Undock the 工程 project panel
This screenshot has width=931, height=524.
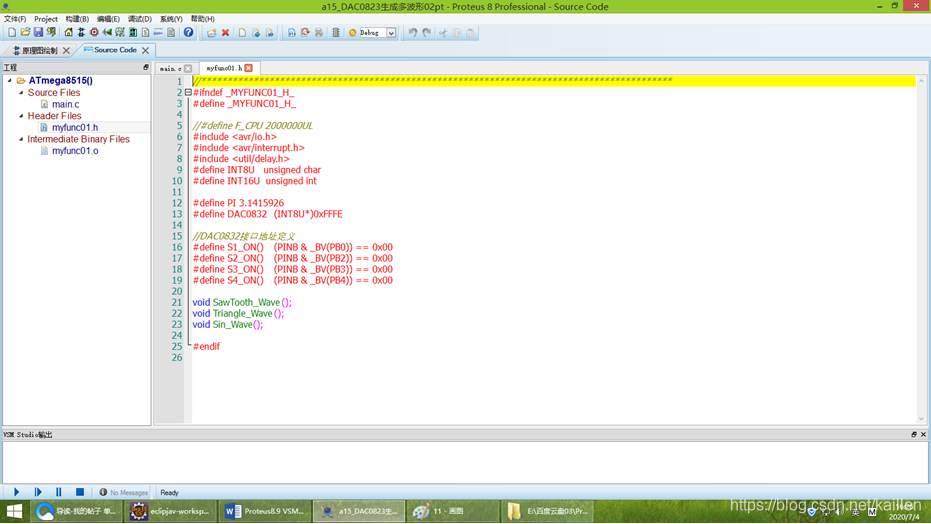coord(145,67)
